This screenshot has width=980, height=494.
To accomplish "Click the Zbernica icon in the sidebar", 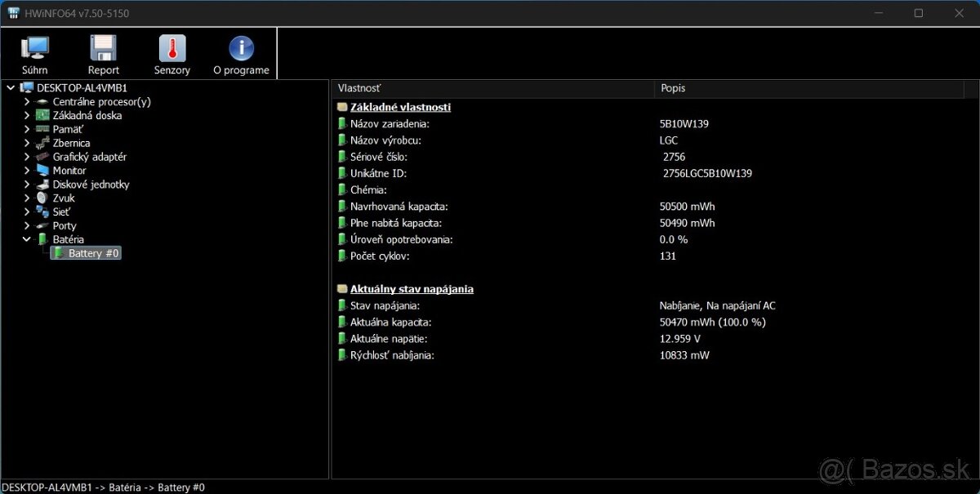I will tap(43, 142).
